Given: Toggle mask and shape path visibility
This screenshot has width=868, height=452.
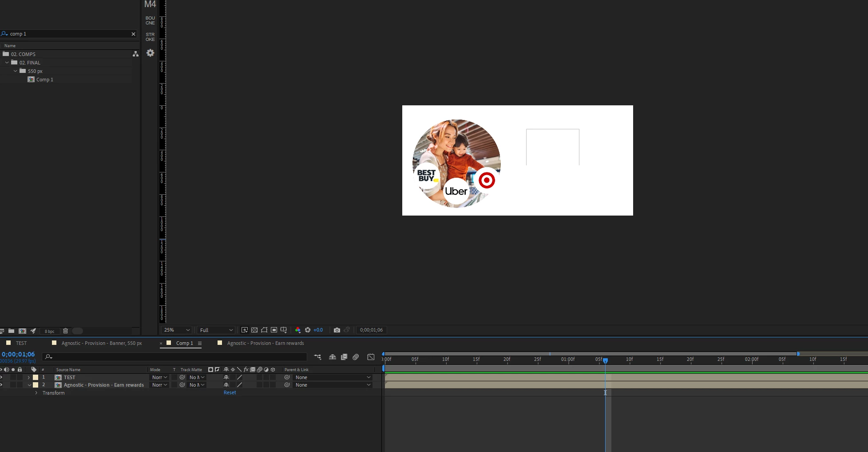Looking at the screenshot, I should click(264, 330).
